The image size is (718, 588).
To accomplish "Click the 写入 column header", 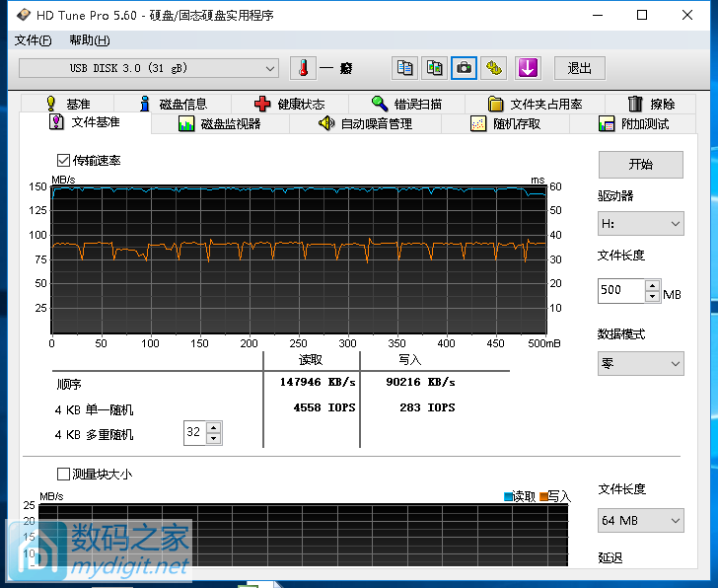I will (410, 360).
